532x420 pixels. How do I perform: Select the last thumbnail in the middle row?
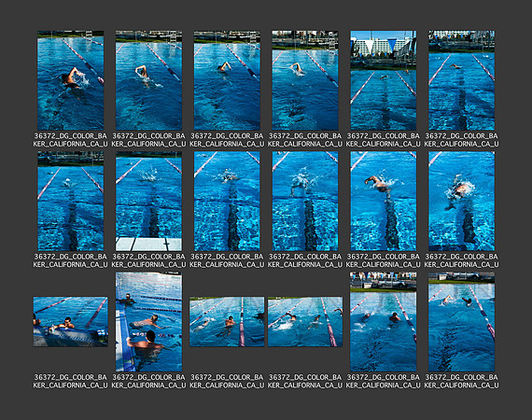point(461,202)
